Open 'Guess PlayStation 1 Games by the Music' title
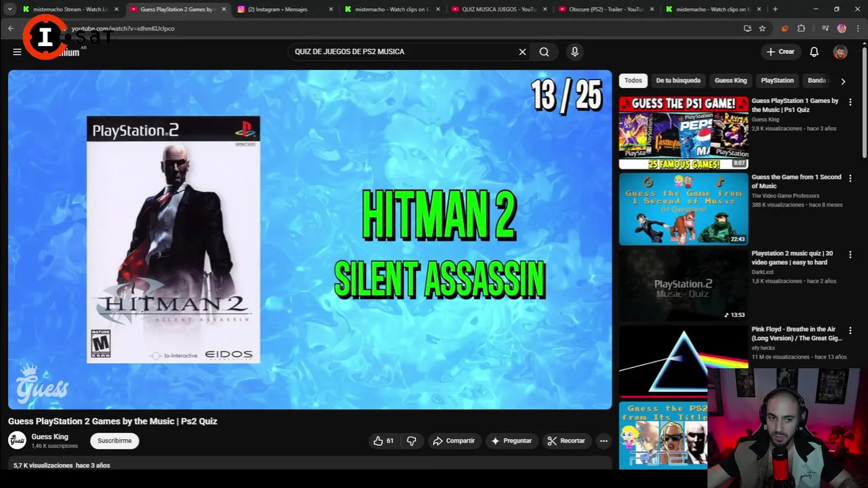868x488 pixels. pyautogui.click(x=795, y=105)
